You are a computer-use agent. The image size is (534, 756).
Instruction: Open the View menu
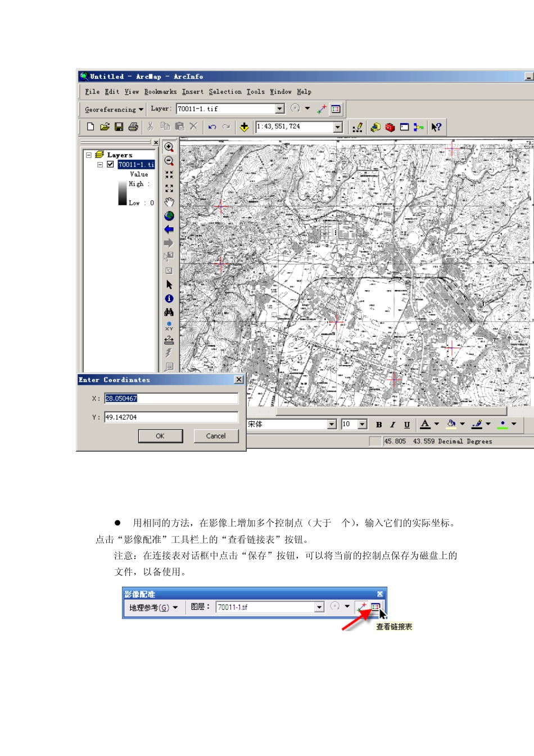(132, 92)
